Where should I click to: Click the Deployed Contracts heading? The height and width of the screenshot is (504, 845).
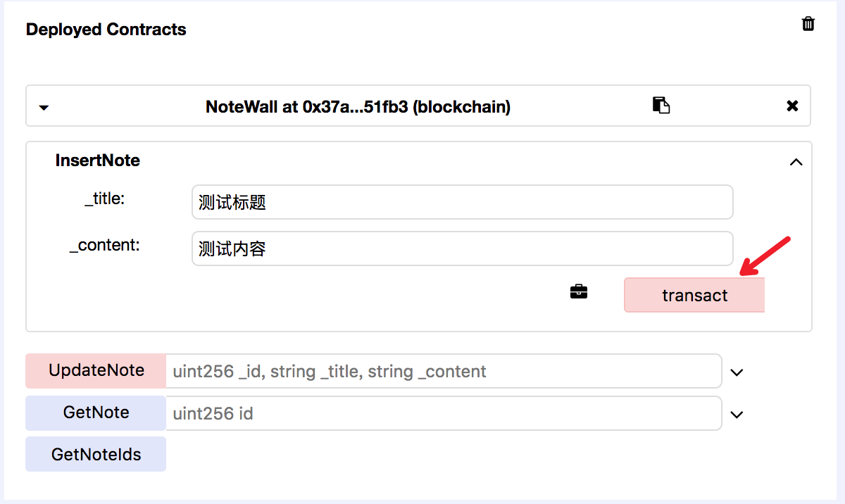[x=106, y=30]
